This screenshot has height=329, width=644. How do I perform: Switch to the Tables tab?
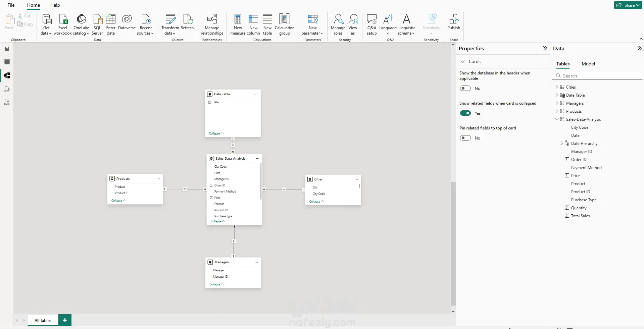click(x=563, y=64)
